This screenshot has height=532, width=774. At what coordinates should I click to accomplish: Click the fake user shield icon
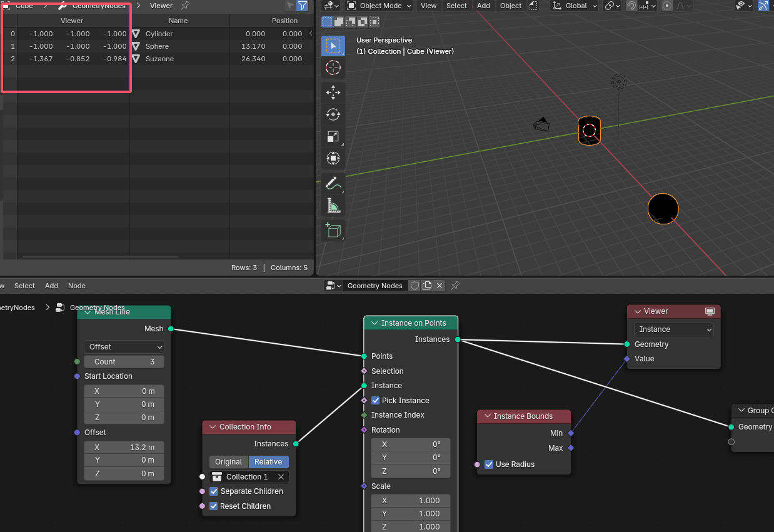(x=414, y=286)
